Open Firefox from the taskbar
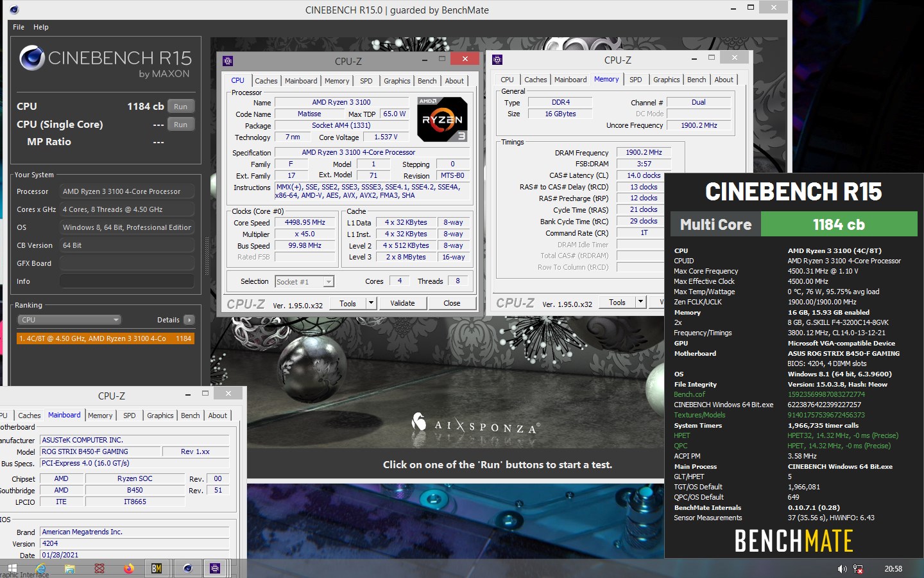The width and height of the screenshot is (924, 578). 128,568
